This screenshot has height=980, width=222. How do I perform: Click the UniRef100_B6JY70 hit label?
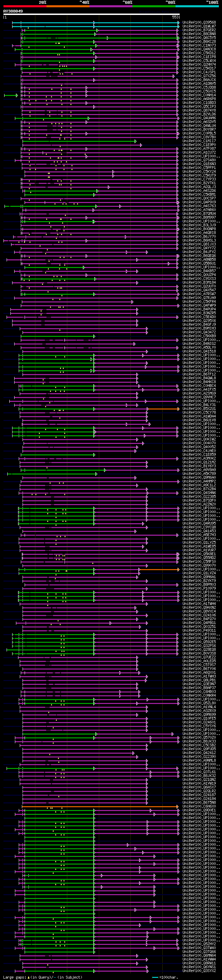(x=199, y=237)
